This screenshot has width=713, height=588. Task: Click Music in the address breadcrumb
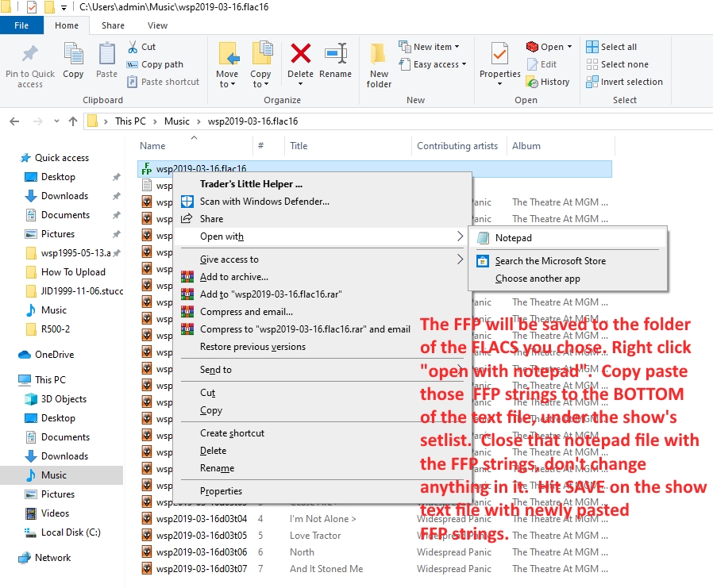click(177, 121)
